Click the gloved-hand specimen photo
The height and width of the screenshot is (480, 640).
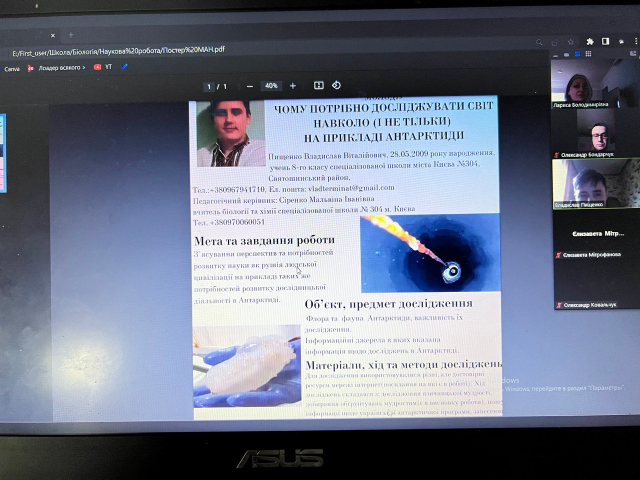pyautogui.click(x=247, y=366)
